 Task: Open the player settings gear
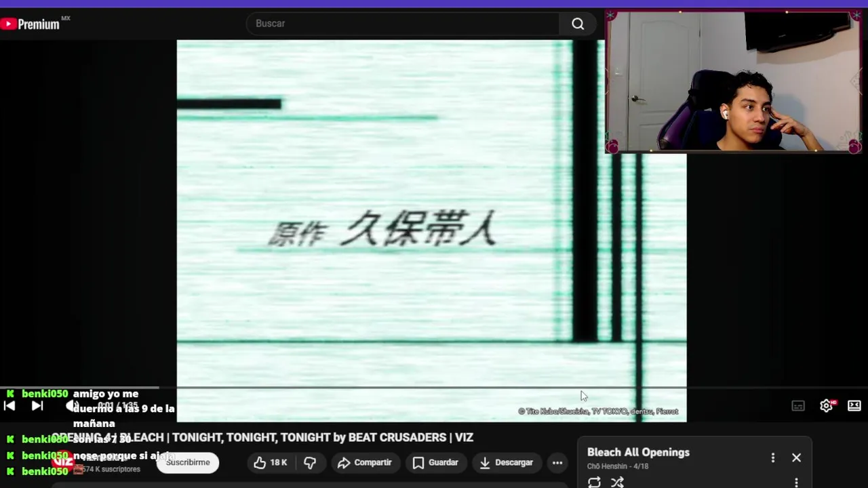[826, 406]
